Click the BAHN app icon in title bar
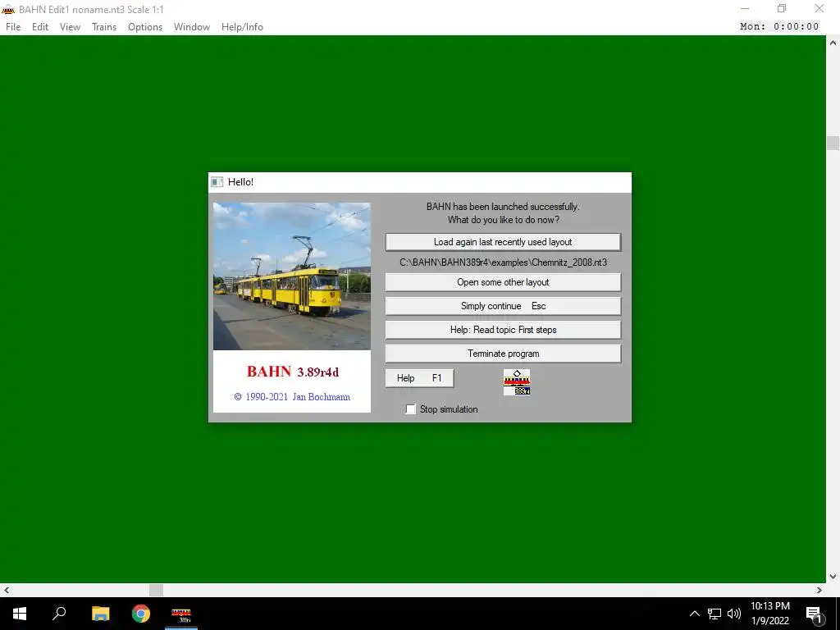Viewport: 840px width, 630px height. click(x=8, y=10)
